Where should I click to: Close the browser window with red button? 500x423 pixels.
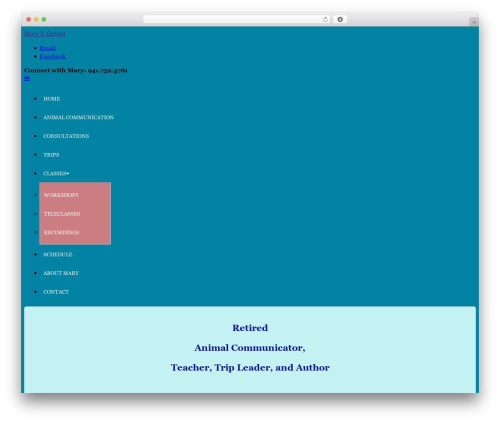tap(29, 19)
